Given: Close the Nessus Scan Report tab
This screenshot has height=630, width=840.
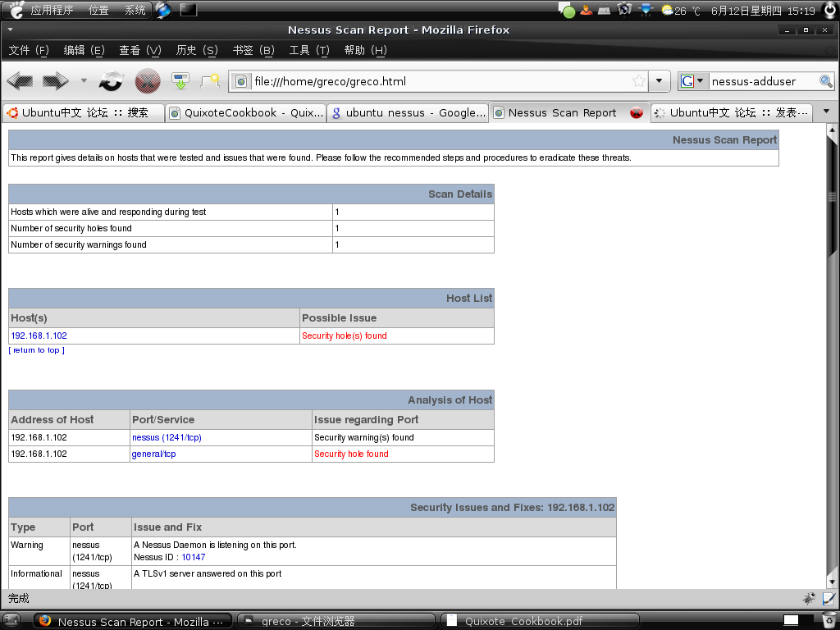Looking at the screenshot, I should click(x=636, y=112).
